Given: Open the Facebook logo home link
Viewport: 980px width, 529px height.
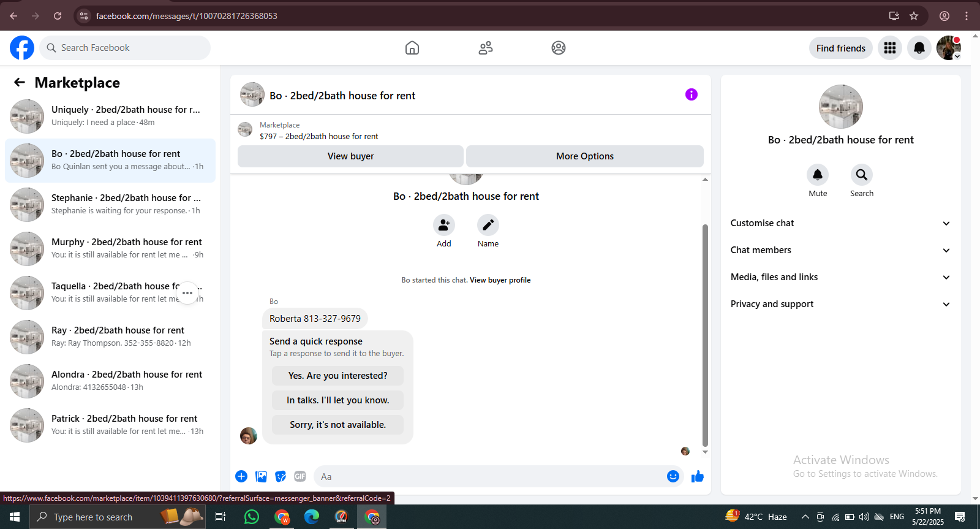Looking at the screenshot, I should point(22,48).
